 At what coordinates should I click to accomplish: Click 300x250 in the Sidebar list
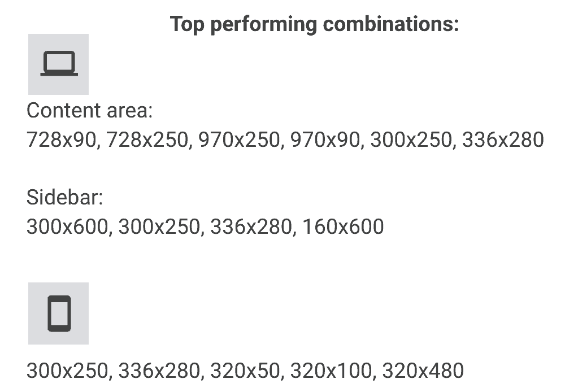coord(159,227)
